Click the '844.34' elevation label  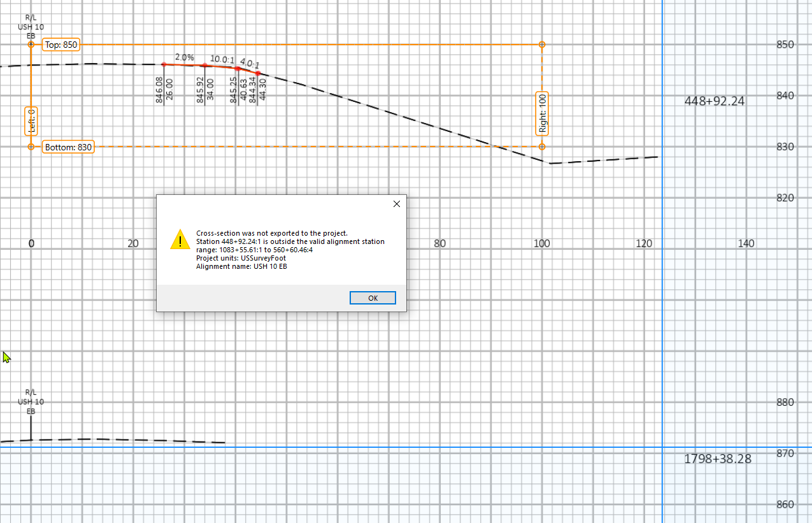point(253,90)
